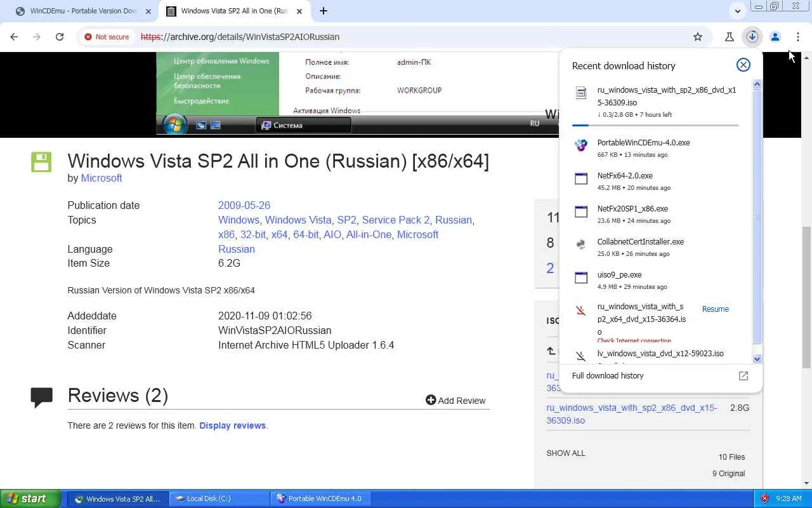Click the NetFx20SP1_x86.exe file icon
Viewport: 812px width, 508px height.
[x=581, y=211]
